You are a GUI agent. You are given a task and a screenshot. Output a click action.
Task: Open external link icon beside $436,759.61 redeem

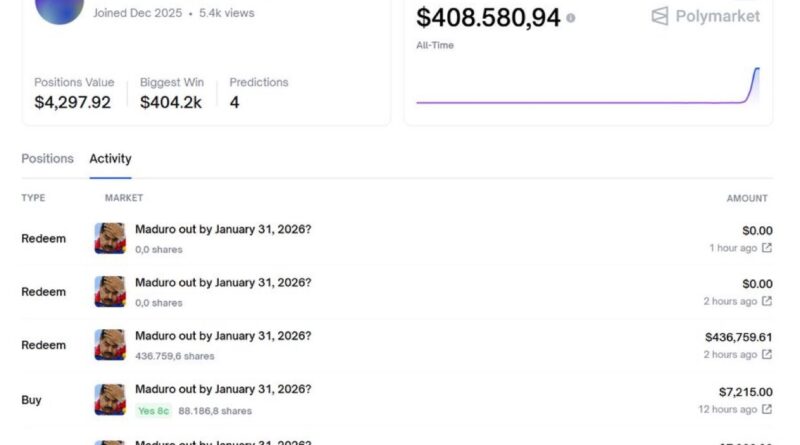coord(767,354)
